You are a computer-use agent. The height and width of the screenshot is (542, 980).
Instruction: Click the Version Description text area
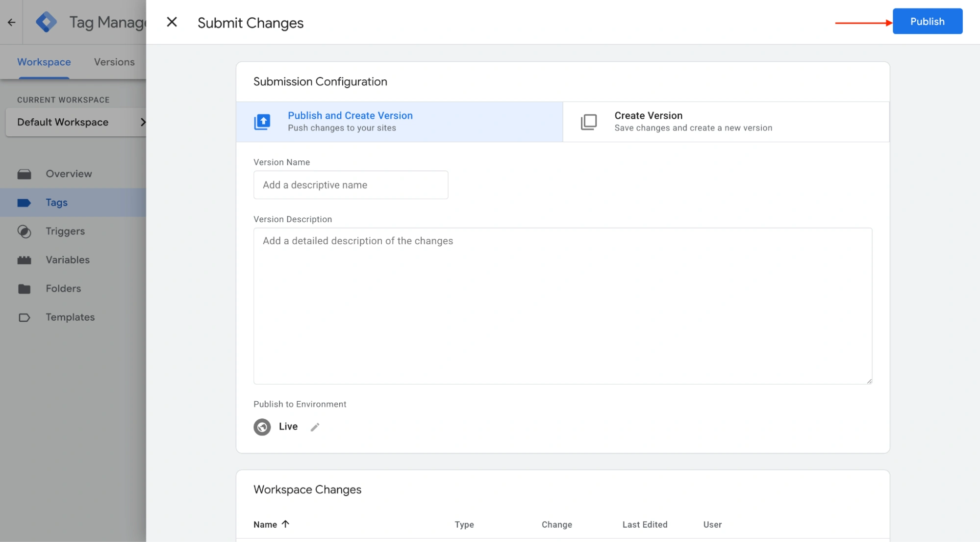click(562, 306)
